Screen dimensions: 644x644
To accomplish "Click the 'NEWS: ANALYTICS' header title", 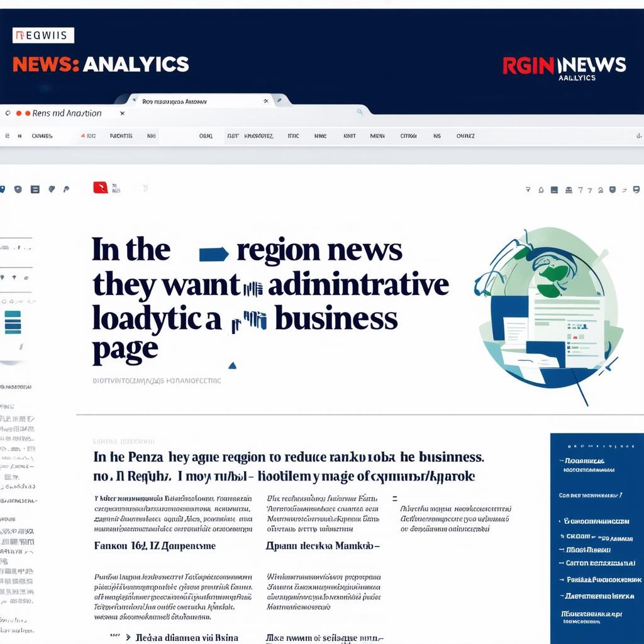I will (101, 64).
